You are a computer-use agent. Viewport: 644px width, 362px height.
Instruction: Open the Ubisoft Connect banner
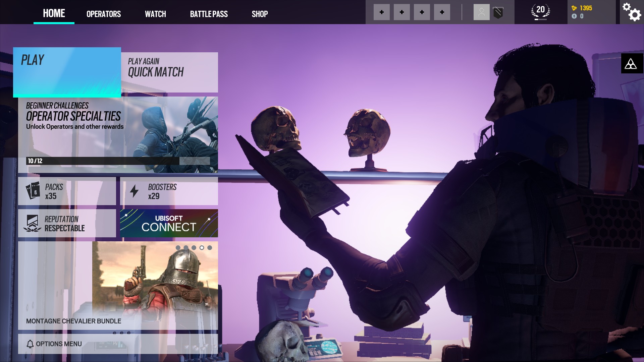coord(169,223)
